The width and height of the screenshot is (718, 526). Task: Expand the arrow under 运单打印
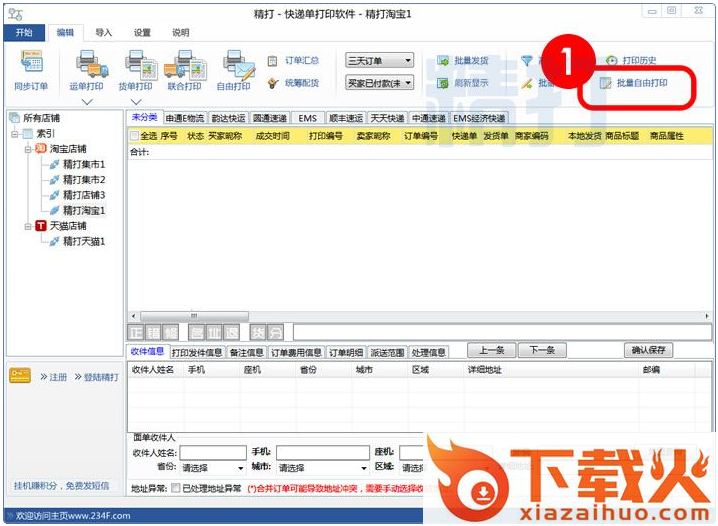pos(87,102)
